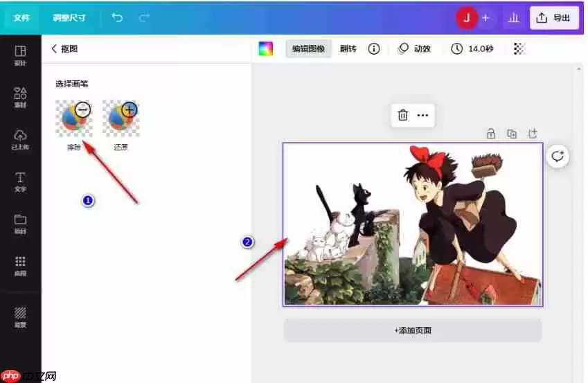Viewport: 588px width, 383px height.
Task: Open the transparency checkerboard icon
Action: point(519,48)
